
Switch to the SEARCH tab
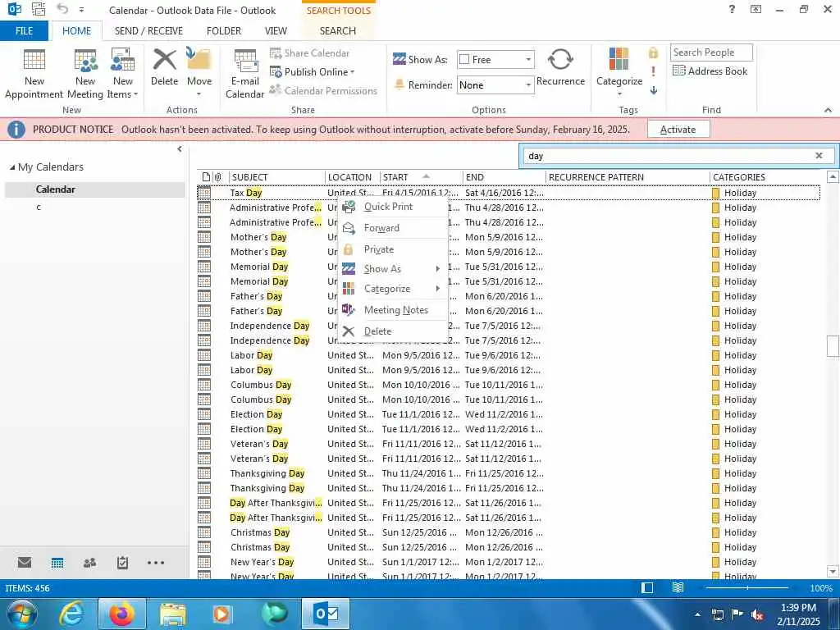[337, 31]
